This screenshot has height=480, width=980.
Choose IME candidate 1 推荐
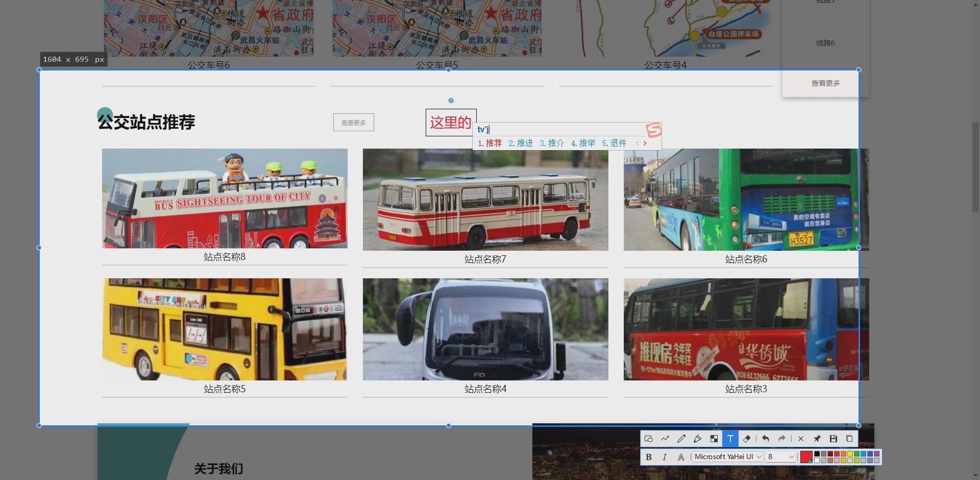[x=490, y=143]
